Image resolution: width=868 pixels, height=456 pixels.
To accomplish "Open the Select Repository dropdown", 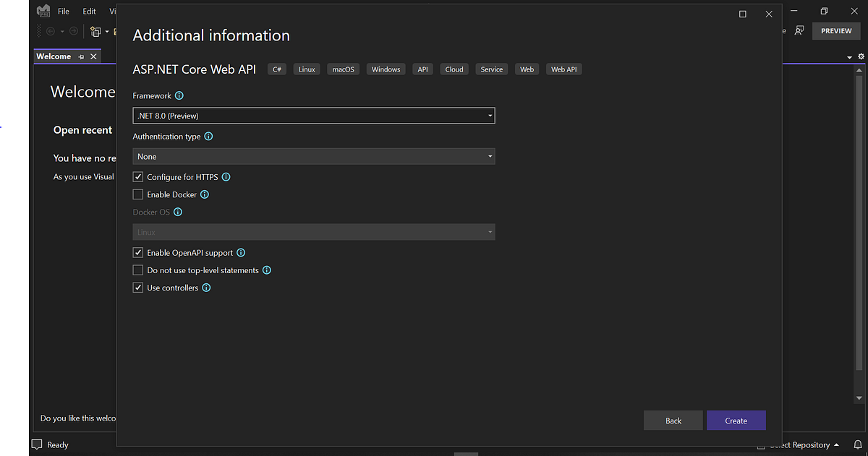I will (798, 445).
